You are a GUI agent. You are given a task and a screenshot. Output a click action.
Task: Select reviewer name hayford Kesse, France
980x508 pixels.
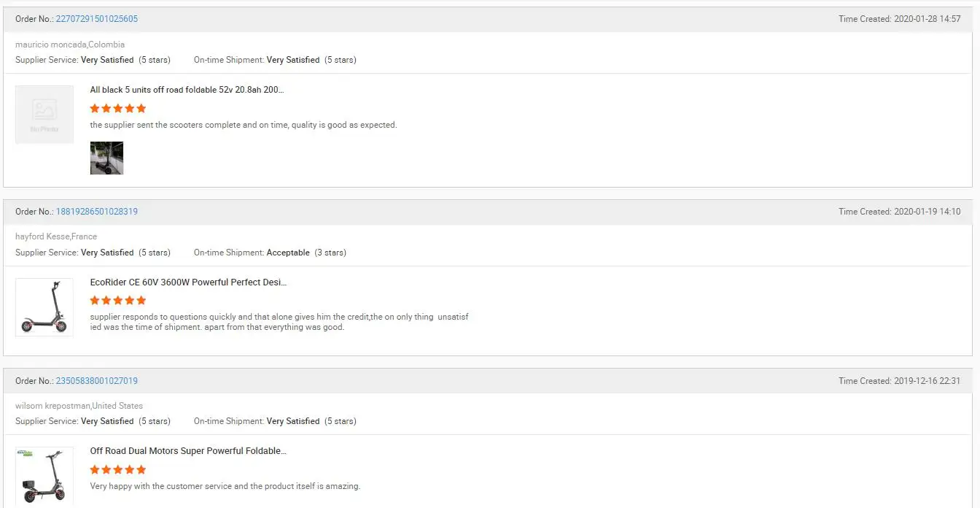click(56, 236)
